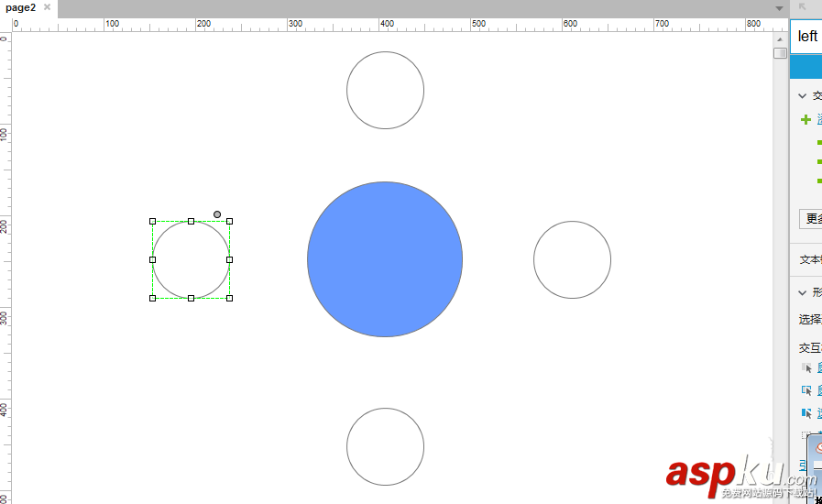Click the bottom-right resize handle of selection
This screenshot has width=822, height=504.
pyautogui.click(x=230, y=299)
